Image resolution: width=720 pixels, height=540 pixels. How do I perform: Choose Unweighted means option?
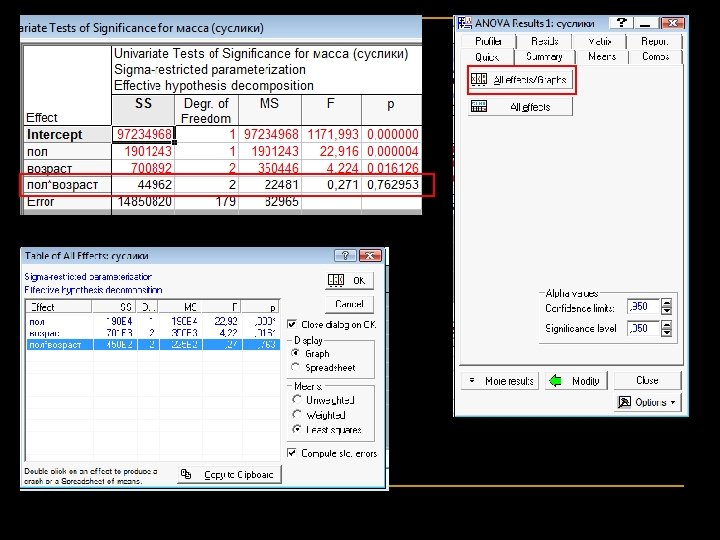tap(297, 399)
